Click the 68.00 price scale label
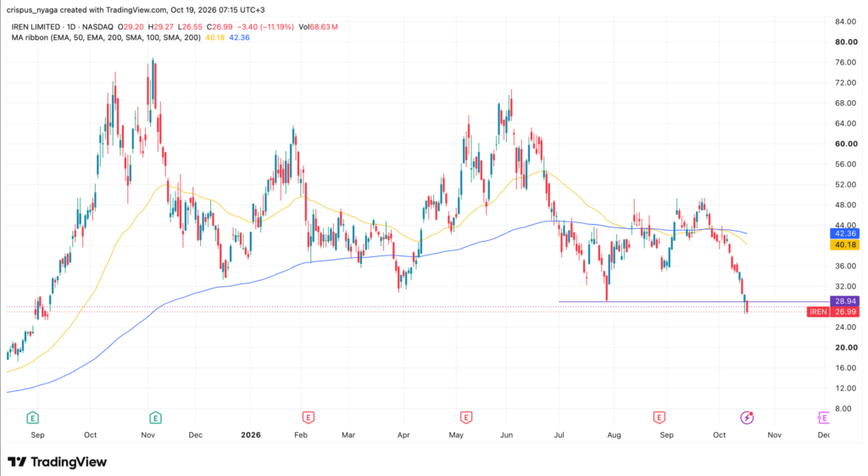This screenshot has height=476, width=868. pyautogui.click(x=846, y=103)
